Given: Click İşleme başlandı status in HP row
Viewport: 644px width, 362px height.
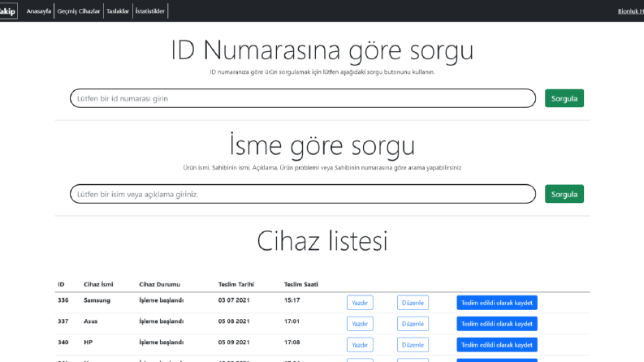Looking at the screenshot, I should point(161,343).
